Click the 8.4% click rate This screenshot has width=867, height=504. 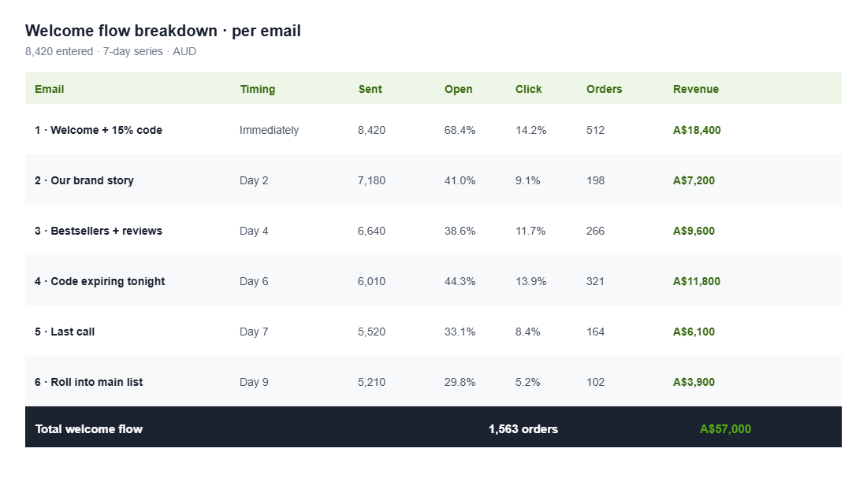[528, 332]
